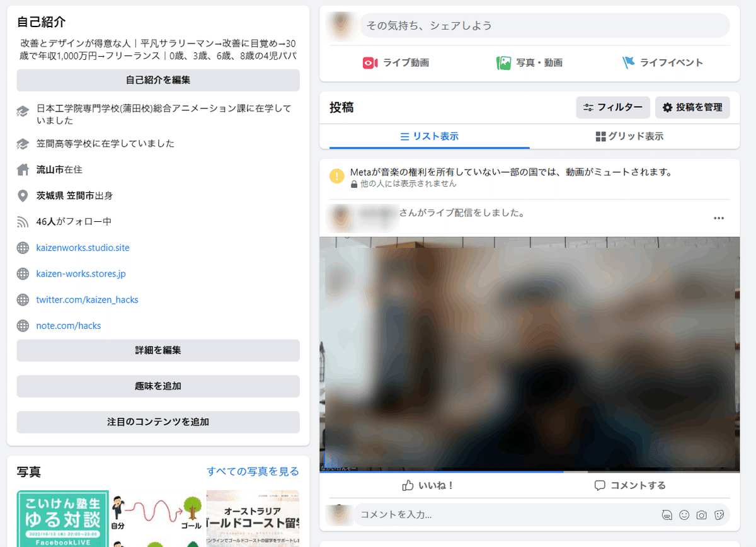Open the オーストラリア ゴールドコースト留学 photo thumbnail
Screen dimensions: 756x547
pos(253,519)
